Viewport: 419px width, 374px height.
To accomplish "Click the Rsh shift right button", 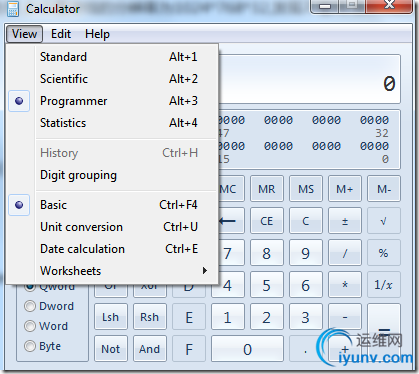I will point(150,317).
